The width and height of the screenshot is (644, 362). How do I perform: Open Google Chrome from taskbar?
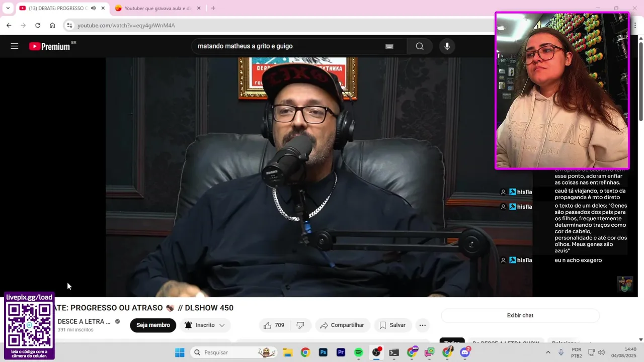(305, 352)
